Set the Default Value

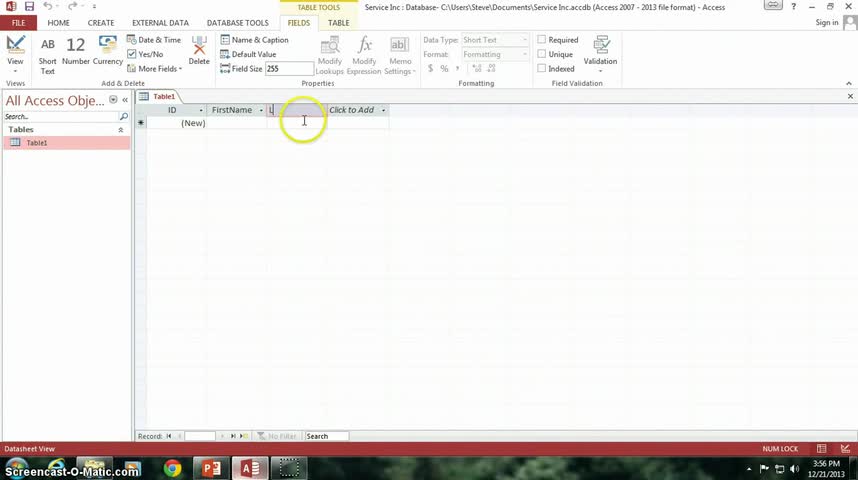pyautogui.click(x=248, y=54)
